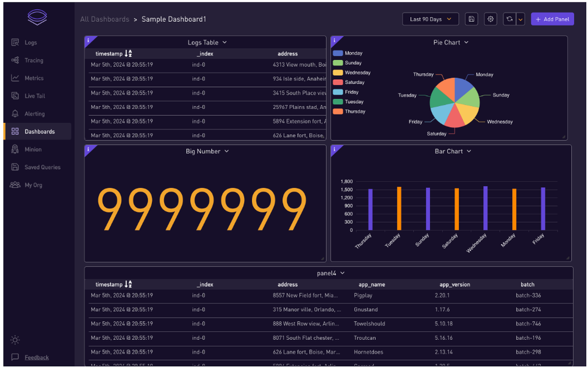The image size is (588, 368).
Task: Toggle light theme sun icon
Action: coord(15,340)
